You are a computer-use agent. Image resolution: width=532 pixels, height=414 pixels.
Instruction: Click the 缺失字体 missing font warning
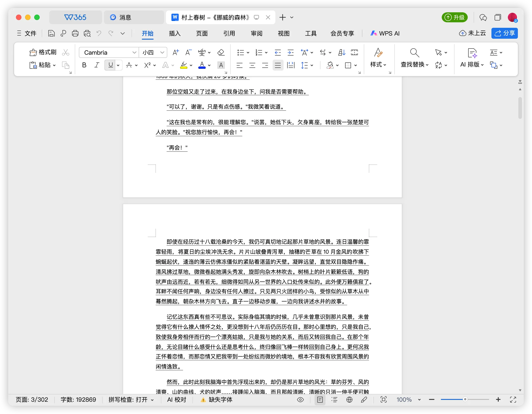pyautogui.click(x=216, y=400)
